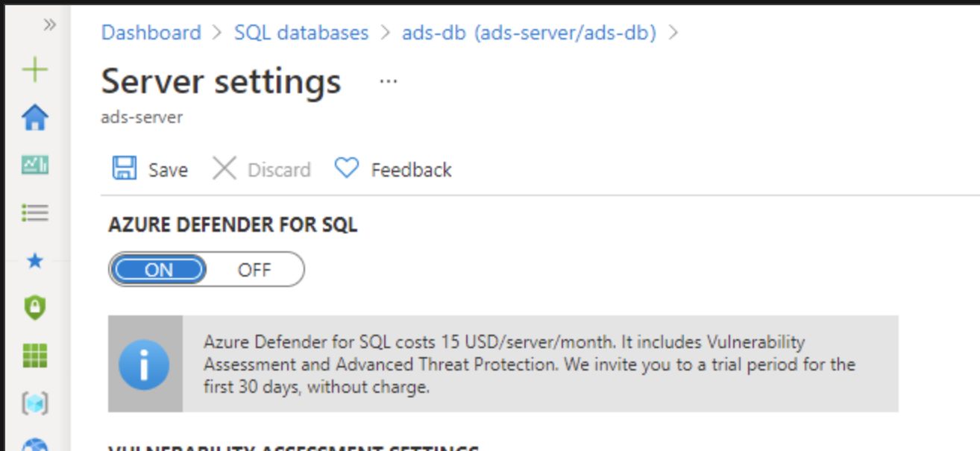
Task: Open All resources green grid icon
Action: [34, 356]
